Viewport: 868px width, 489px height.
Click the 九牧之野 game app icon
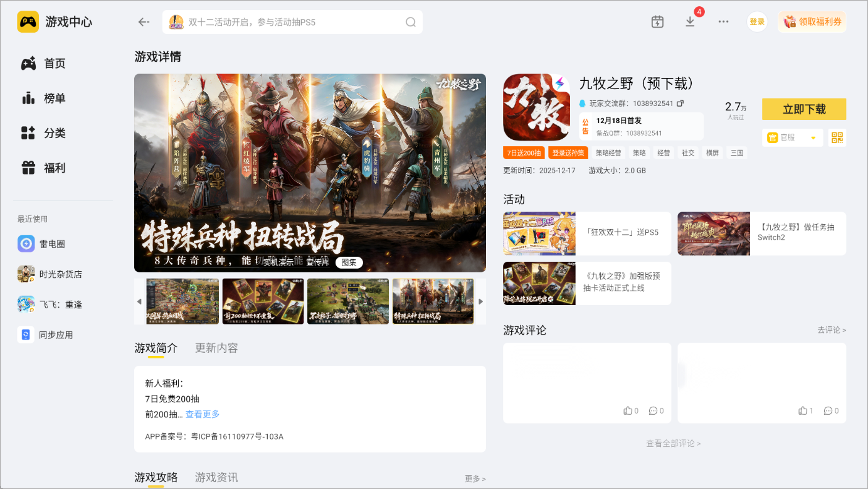(x=536, y=107)
